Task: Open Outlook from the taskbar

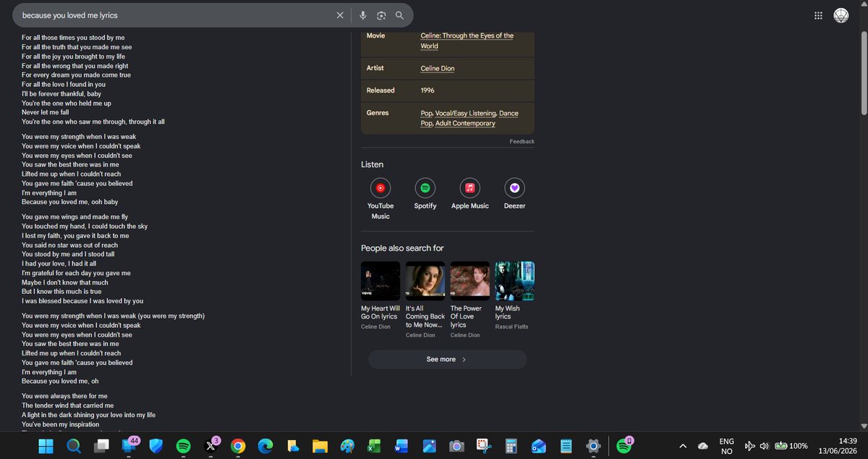Action: [538, 446]
